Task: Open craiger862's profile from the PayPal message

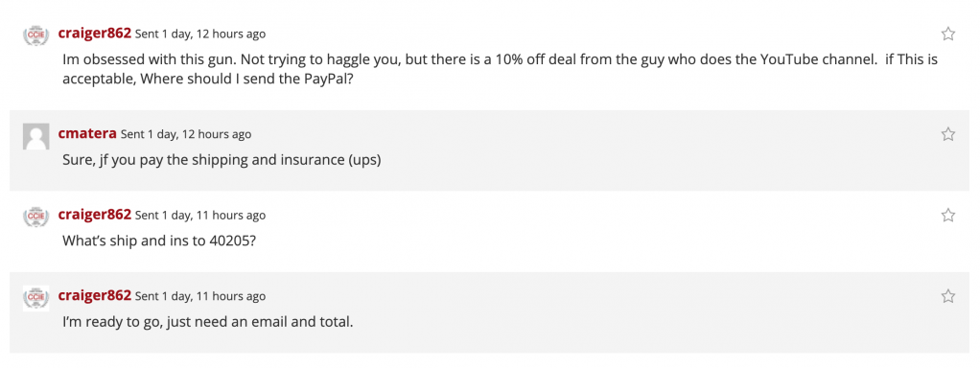Action: [x=94, y=34]
